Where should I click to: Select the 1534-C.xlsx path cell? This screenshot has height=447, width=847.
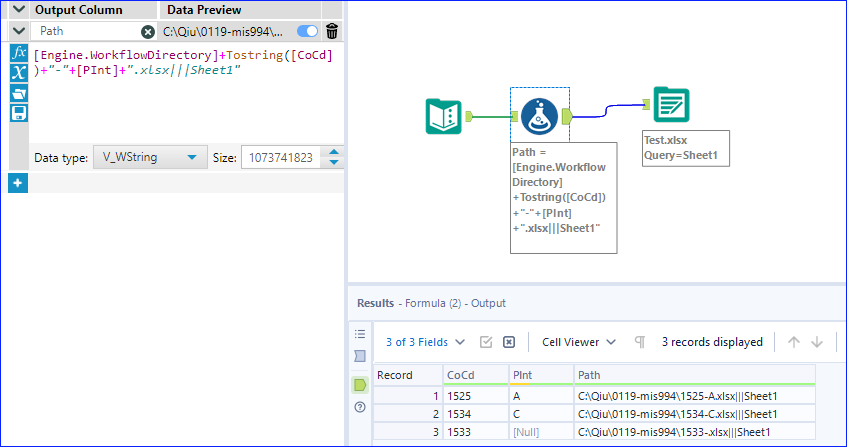pyautogui.click(x=695, y=414)
